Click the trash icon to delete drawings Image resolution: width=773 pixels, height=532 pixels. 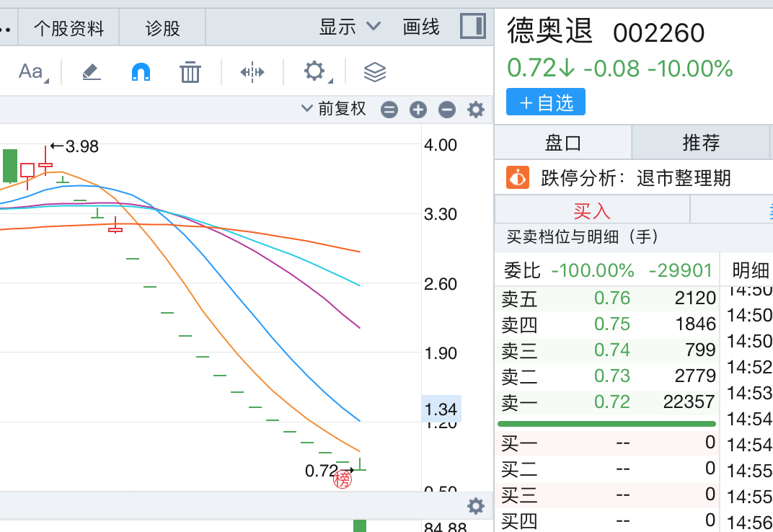(190, 71)
